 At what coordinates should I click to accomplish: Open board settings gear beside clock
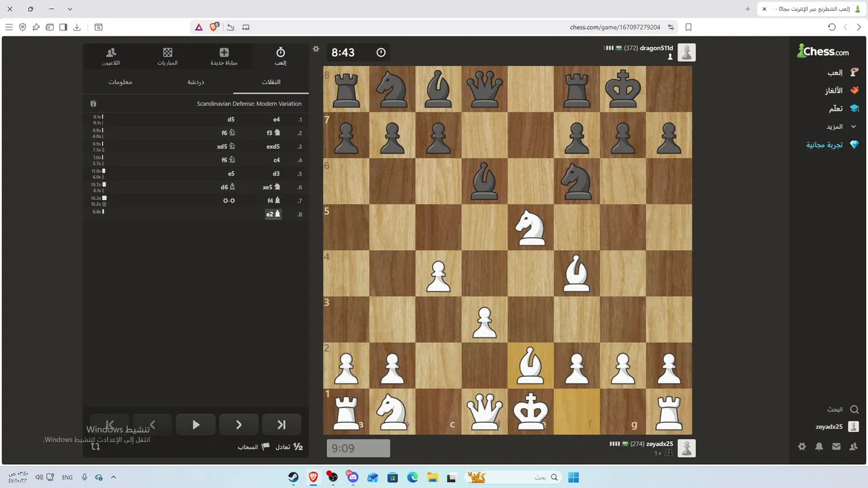(x=315, y=49)
